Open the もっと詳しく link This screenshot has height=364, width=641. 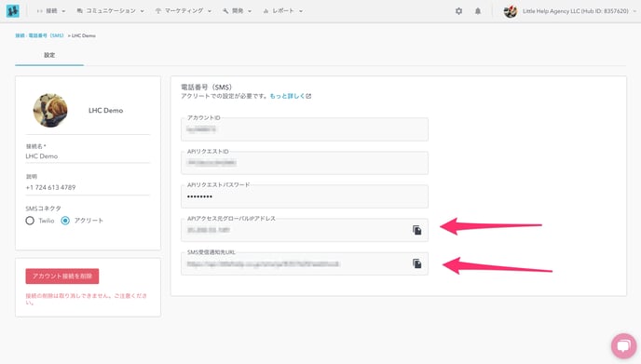[291, 97]
